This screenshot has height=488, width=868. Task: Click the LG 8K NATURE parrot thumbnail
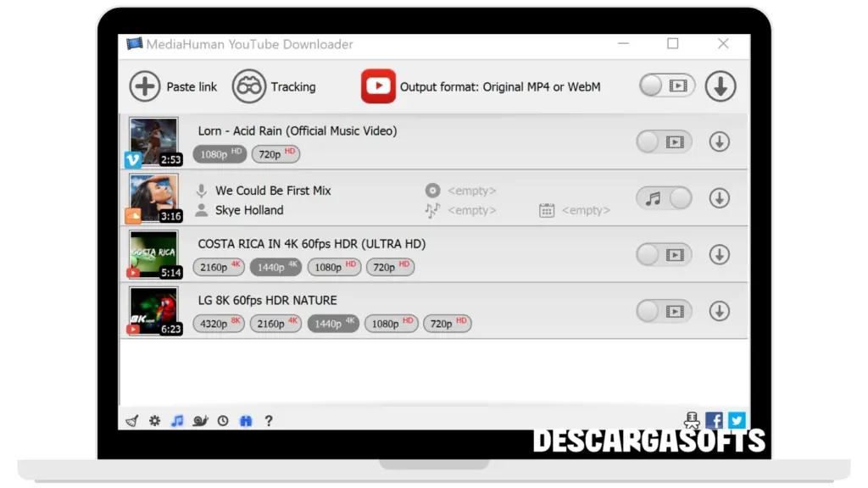point(153,310)
